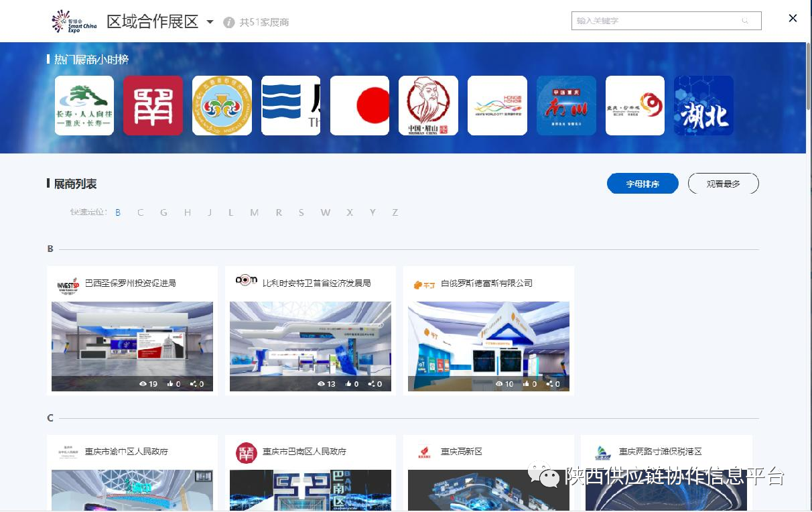Screen dimensions: 812x512
Task: Open the Meishan China portrait logo
Action: coord(429,105)
